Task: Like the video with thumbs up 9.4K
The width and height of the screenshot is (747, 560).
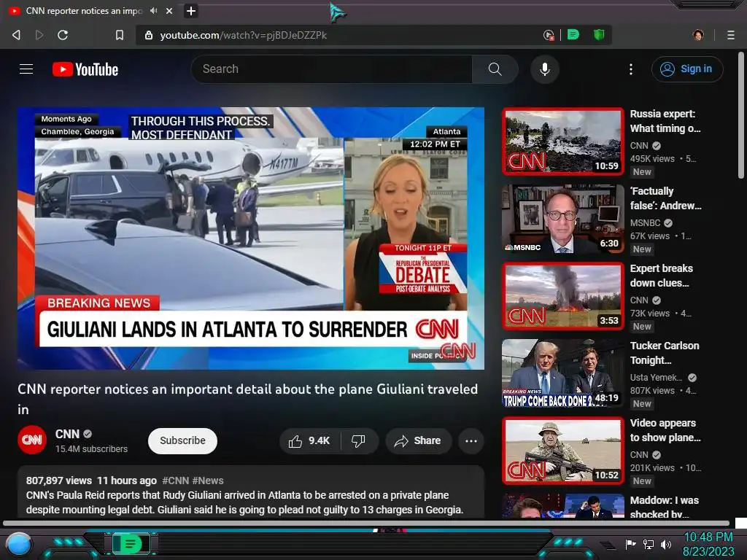Action: (x=309, y=441)
